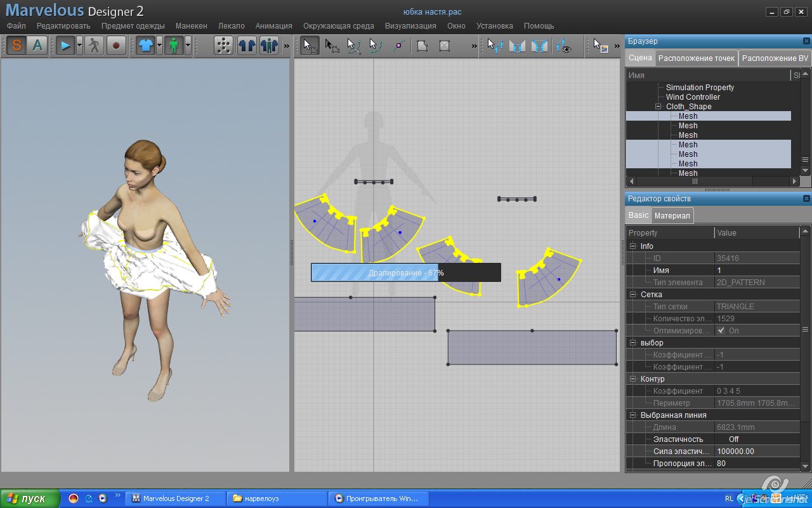The height and width of the screenshot is (508, 812).
Task: Click the seam visibility eye icon
Action: point(563,46)
